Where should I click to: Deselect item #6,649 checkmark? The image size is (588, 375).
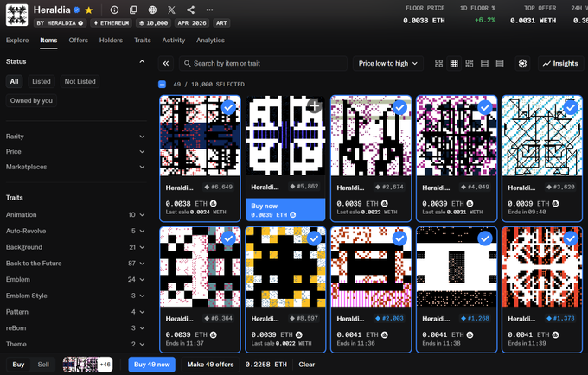point(228,107)
